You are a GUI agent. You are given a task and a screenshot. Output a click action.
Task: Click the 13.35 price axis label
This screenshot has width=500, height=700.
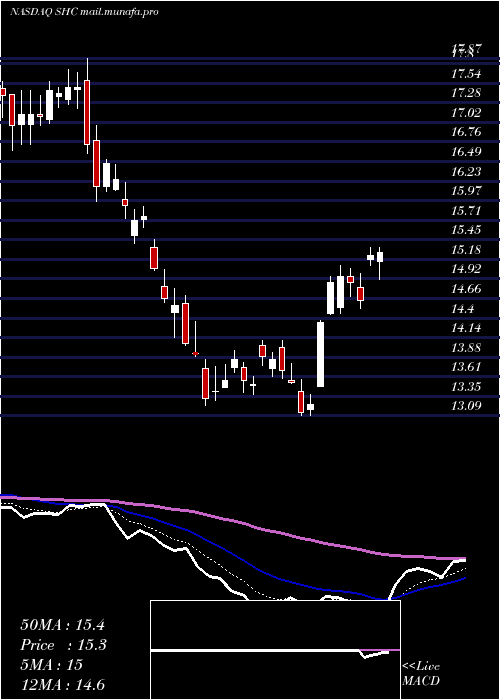pyautogui.click(x=466, y=387)
